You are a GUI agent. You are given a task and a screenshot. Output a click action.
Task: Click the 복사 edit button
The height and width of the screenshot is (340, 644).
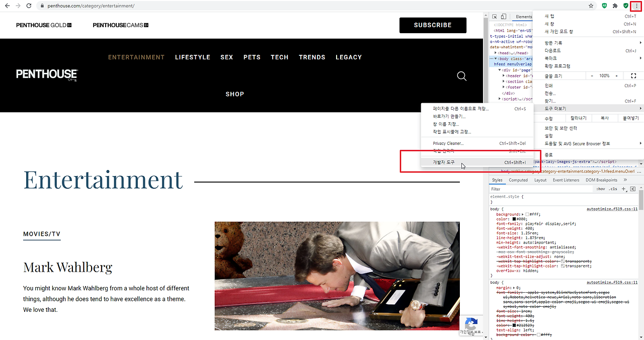(604, 118)
